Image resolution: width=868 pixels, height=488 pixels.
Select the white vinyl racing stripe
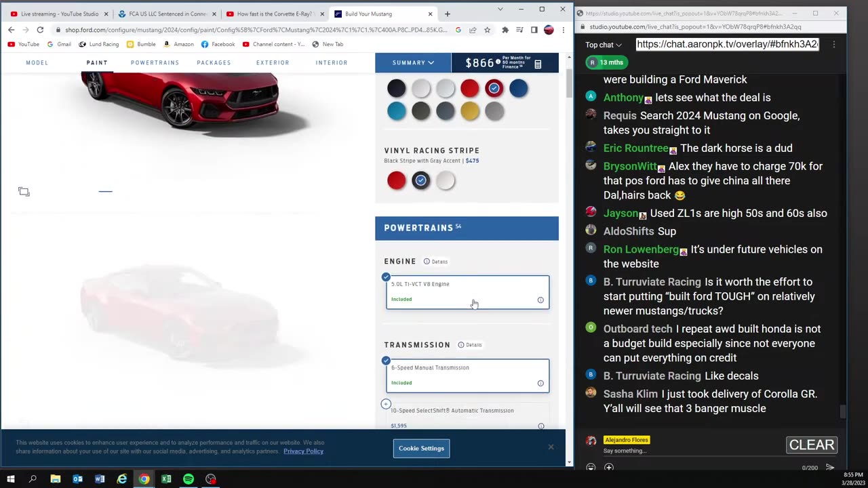(446, 180)
